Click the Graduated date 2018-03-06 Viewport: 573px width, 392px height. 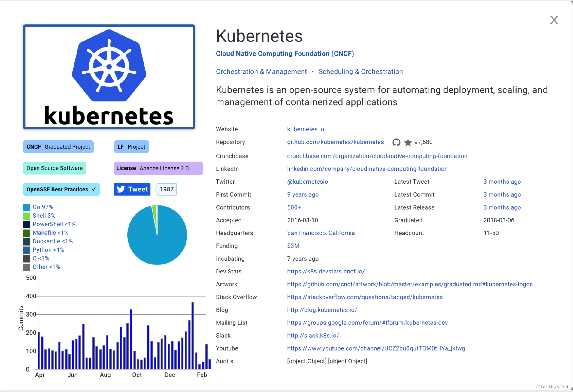[499, 220]
